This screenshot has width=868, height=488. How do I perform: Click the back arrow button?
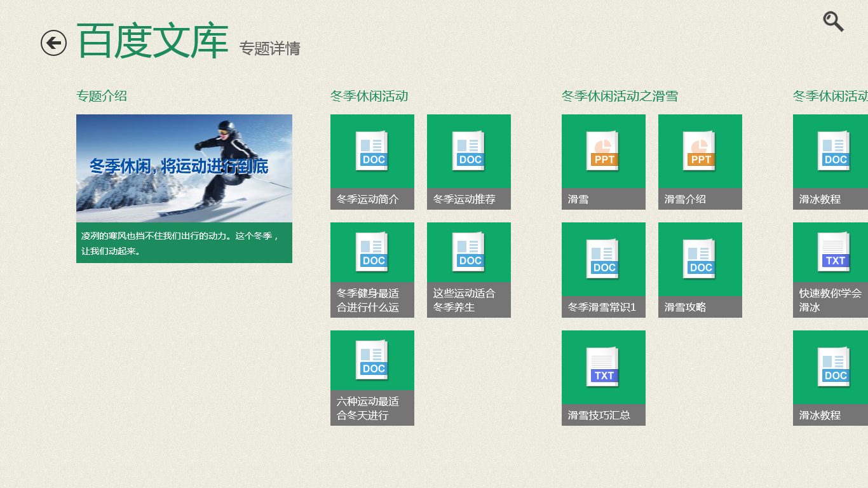pos(53,43)
